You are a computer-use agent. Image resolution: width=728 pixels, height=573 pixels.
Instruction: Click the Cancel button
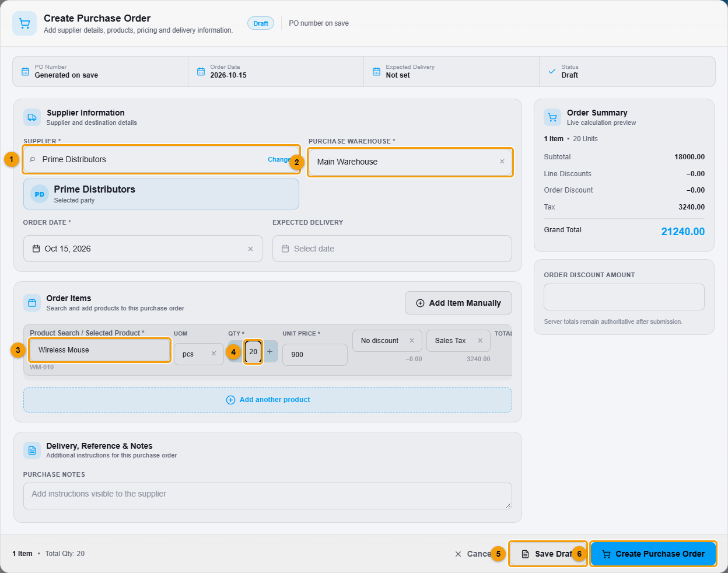tap(473, 554)
